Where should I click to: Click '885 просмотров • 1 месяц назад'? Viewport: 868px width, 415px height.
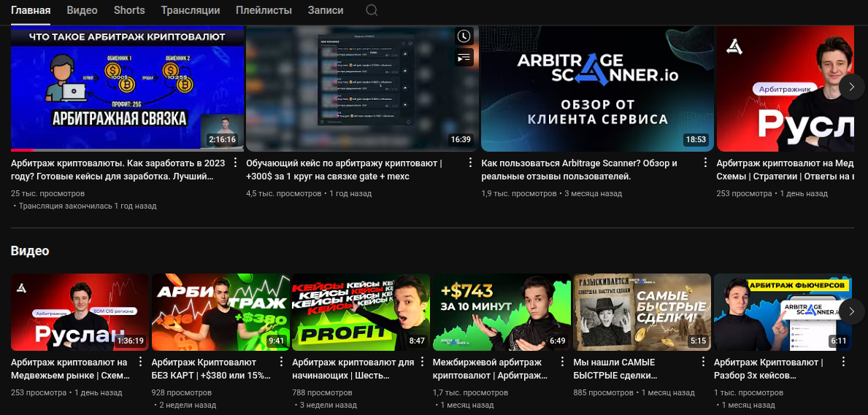click(634, 393)
